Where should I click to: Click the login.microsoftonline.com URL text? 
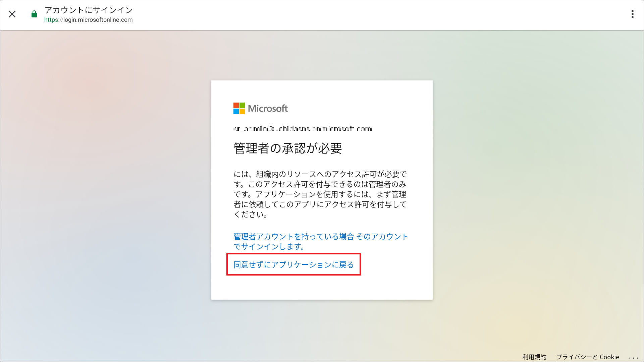coord(98,20)
